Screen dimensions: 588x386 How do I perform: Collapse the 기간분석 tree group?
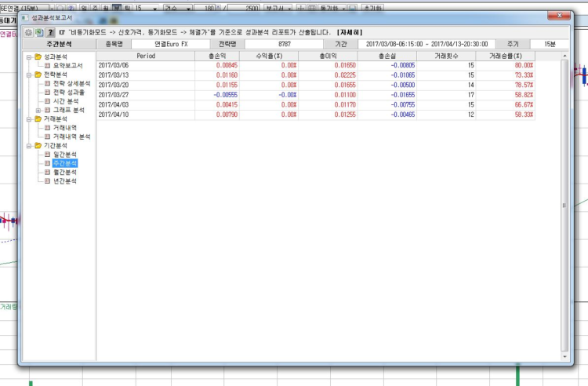[x=28, y=145]
